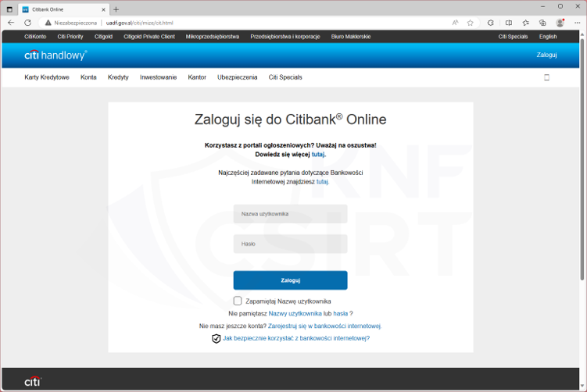Click the Nazwa użytkownika input field

(x=290, y=213)
